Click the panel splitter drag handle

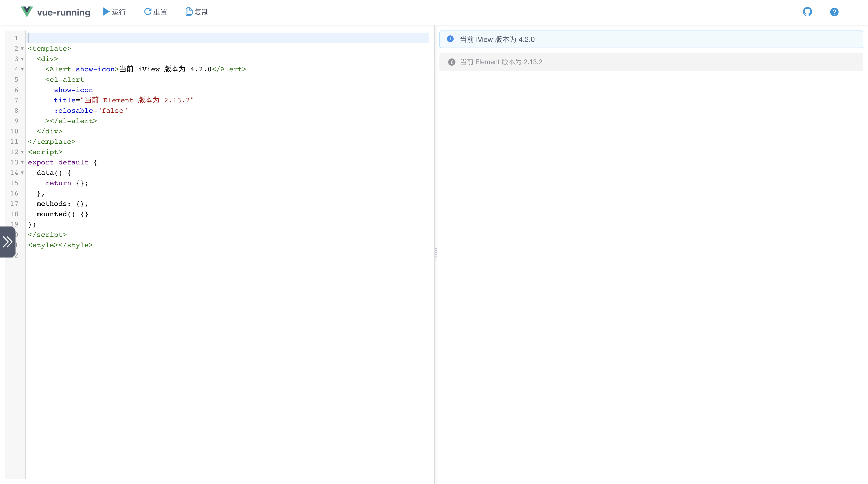(x=436, y=255)
